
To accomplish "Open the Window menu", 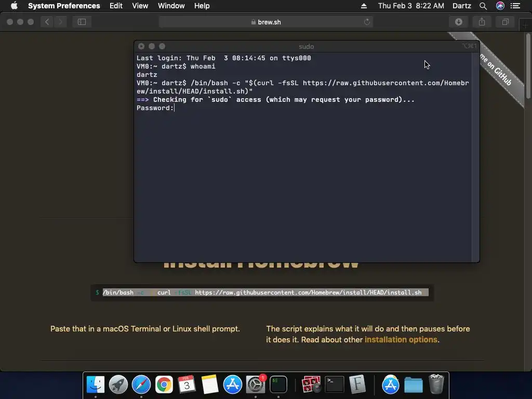I will (171, 6).
